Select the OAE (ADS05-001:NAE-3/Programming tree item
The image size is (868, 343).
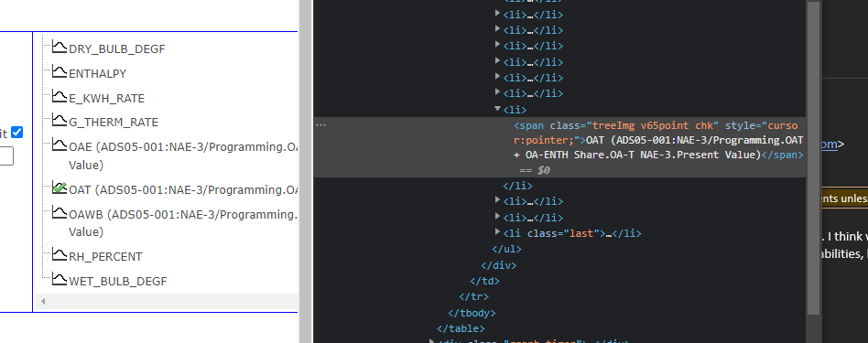pyautogui.click(x=183, y=156)
